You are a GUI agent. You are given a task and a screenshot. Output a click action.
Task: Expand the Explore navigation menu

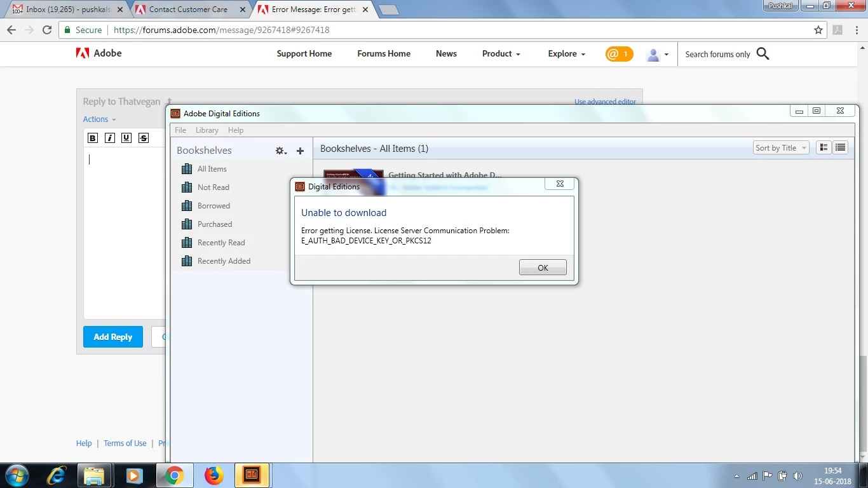coord(567,54)
